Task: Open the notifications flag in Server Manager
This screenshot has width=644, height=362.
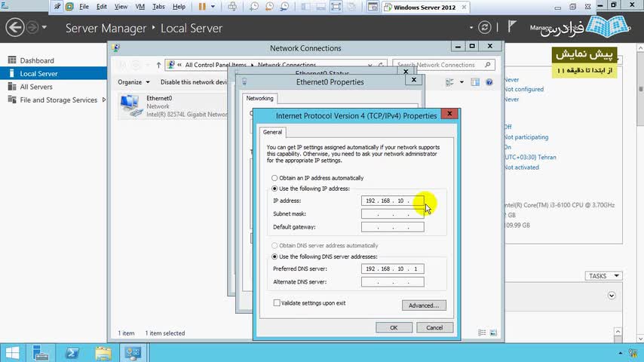Action: [x=511, y=27]
